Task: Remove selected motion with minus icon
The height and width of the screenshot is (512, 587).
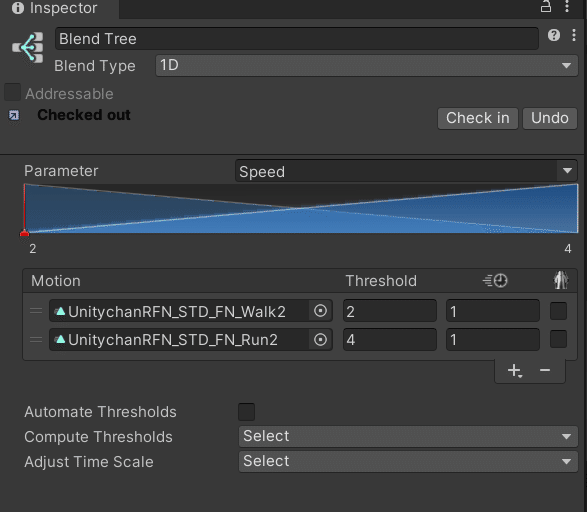Action: point(545,371)
